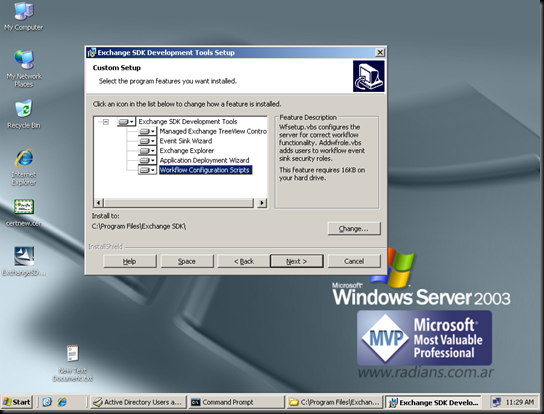Click the Space button
Image resolution: width=544 pixels, height=414 pixels.
point(187,261)
